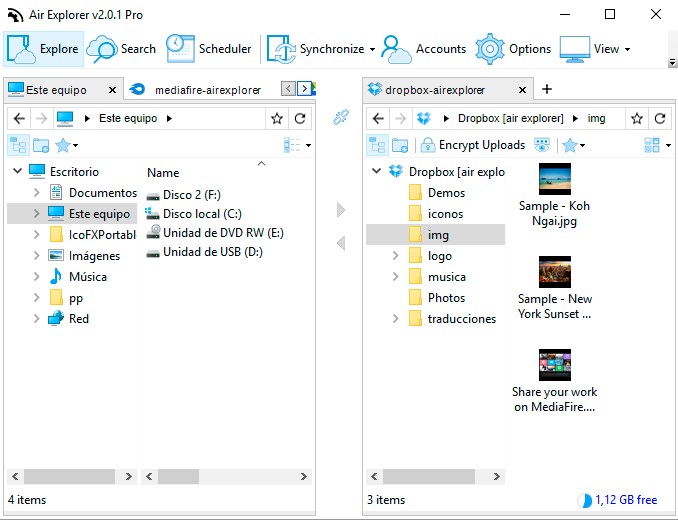
Task: Select the musica folder in Dropbox tree
Action: pos(446,277)
